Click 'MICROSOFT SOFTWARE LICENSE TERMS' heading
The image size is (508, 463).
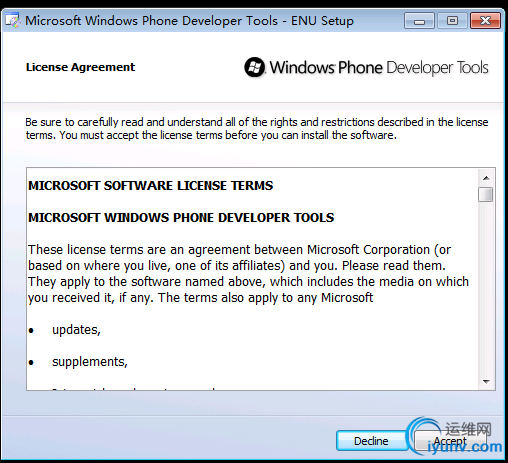[x=151, y=186]
